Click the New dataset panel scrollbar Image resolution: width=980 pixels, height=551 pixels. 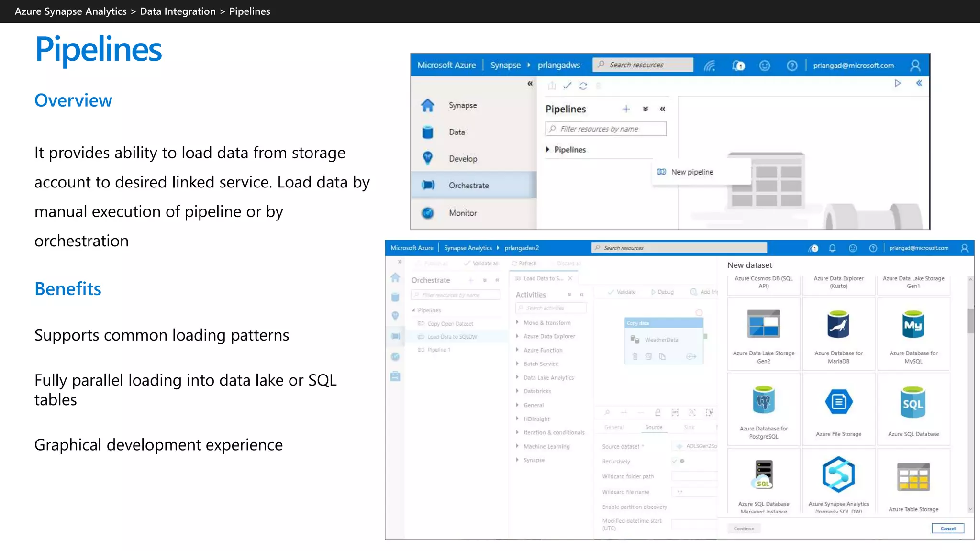pyautogui.click(x=970, y=320)
